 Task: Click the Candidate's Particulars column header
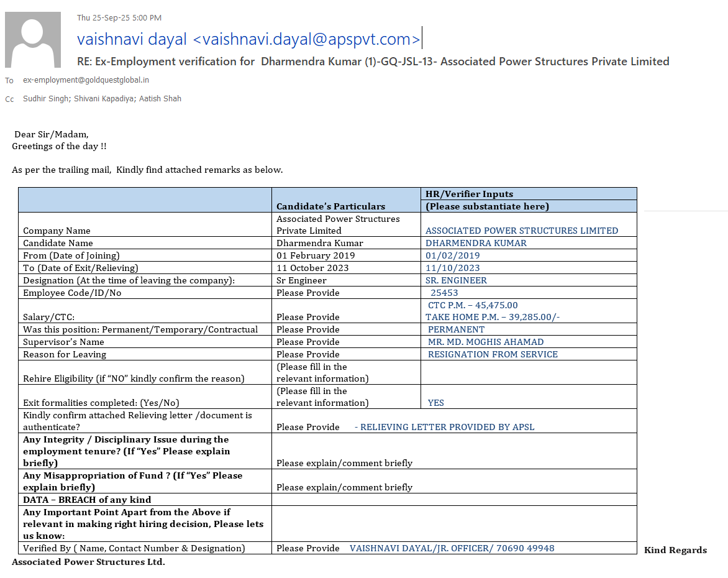tap(330, 206)
